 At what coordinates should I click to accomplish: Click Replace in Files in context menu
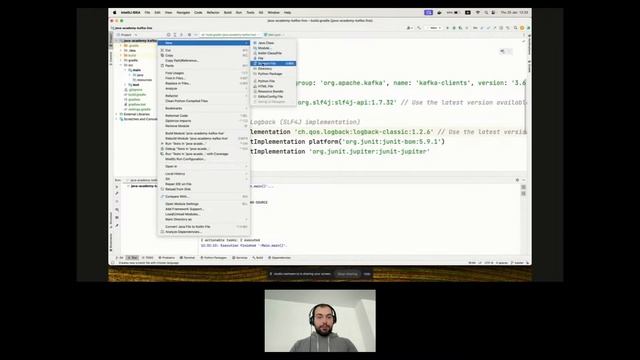pyautogui.click(x=204, y=83)
